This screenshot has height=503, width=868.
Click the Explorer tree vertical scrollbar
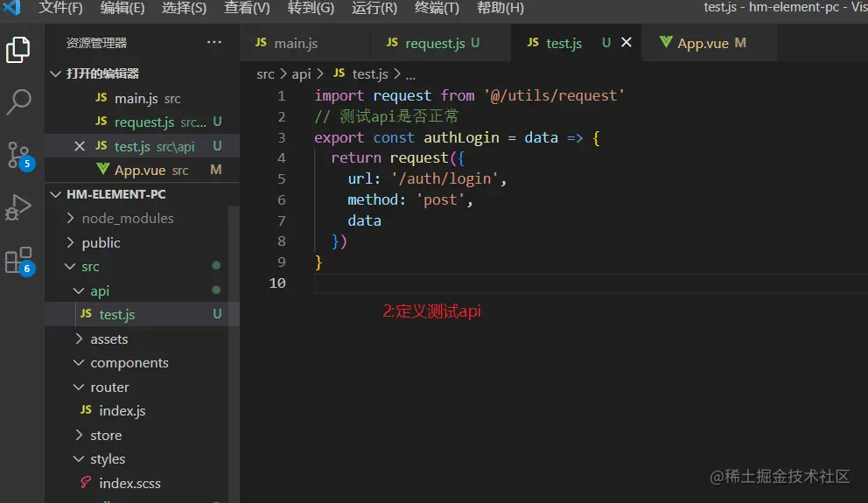234,354
